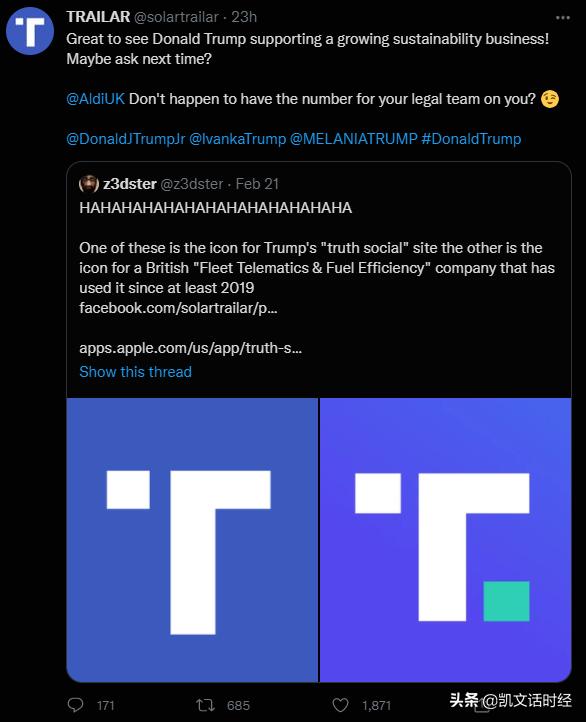Open the right Truth Social logo image

point(446,540)
